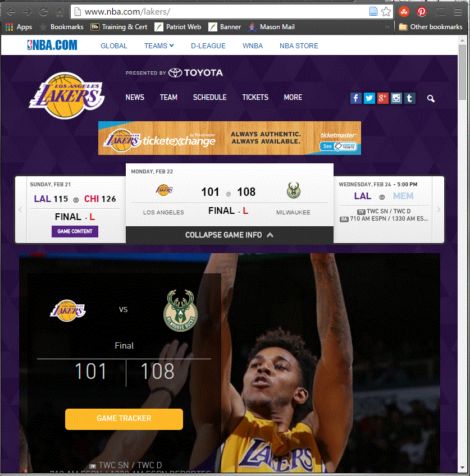Screen dimensions: 470x476
Task: Open the TEAM menu
Action: point(168,98)
